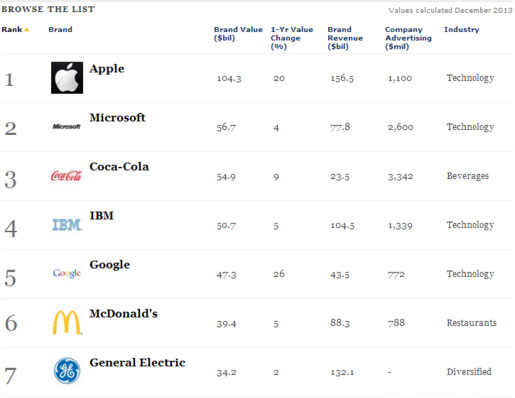Sort list by Rank column header
The image size is (515, 398).
[x=12, y=29]
